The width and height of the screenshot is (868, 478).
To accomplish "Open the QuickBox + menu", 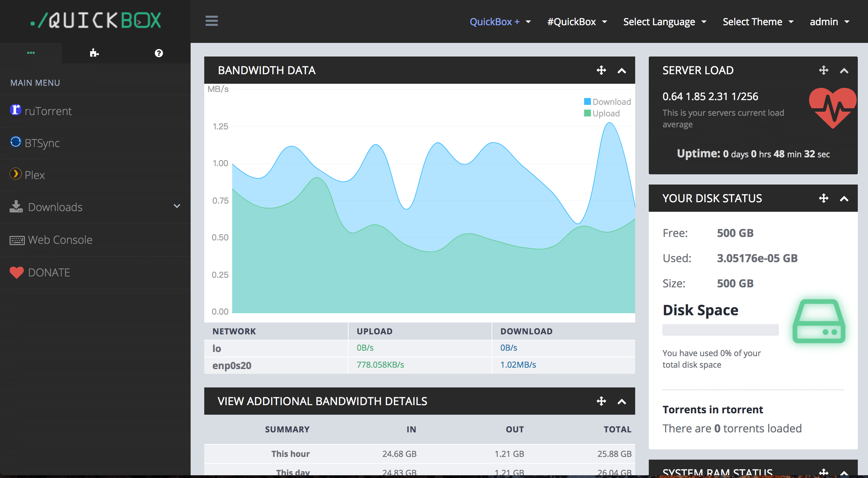I will 500,22.
